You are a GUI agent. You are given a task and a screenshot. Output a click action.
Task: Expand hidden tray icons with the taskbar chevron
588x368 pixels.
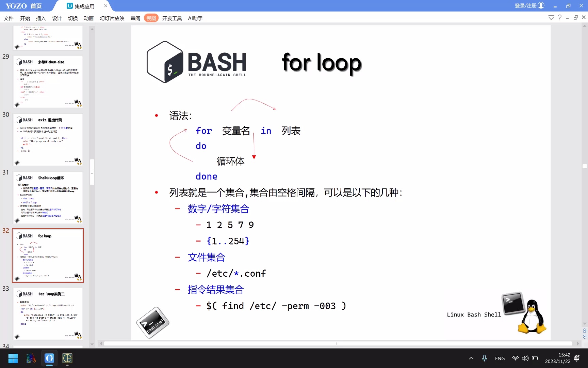(x=471, y=358)
